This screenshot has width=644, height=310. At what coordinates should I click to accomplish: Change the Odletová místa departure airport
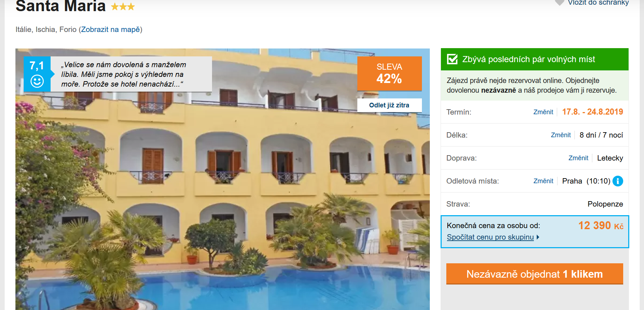click(x=543, y=181)
